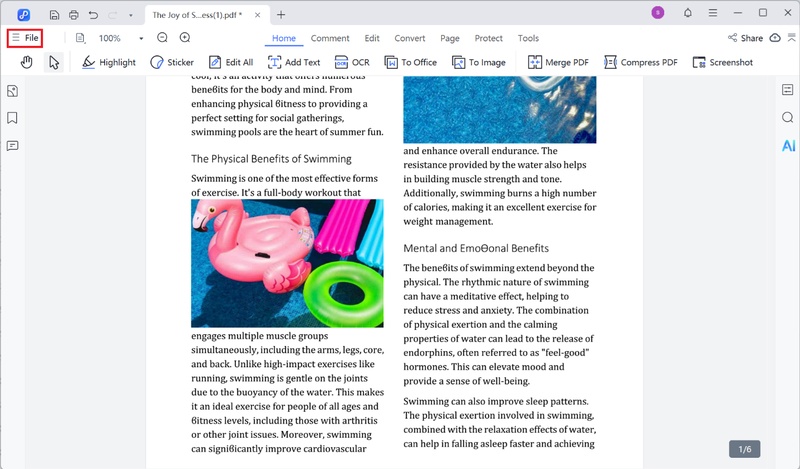Open the Protect tab

tap(488, 38)
